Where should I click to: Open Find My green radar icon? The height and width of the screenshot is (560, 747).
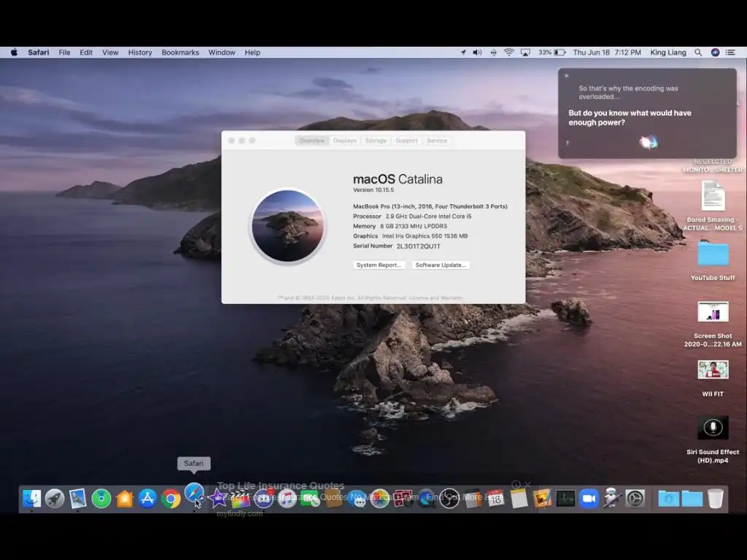pos(101,498)
